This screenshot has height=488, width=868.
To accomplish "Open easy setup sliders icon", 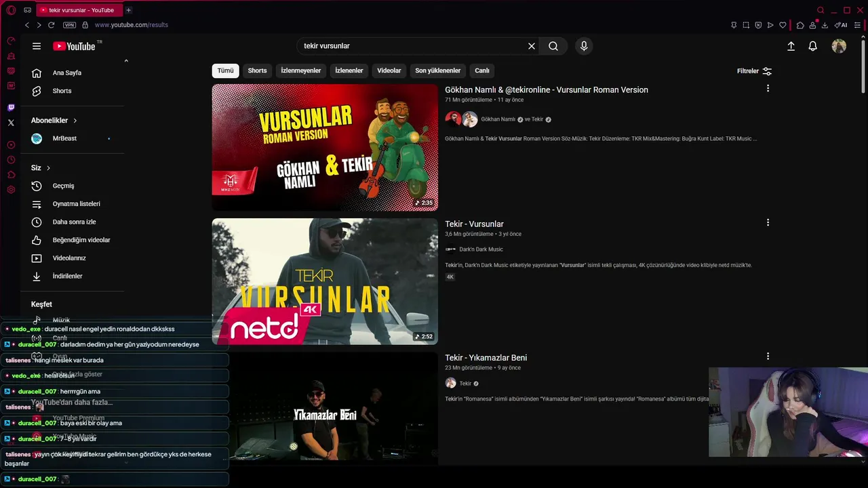I will 857,25.
